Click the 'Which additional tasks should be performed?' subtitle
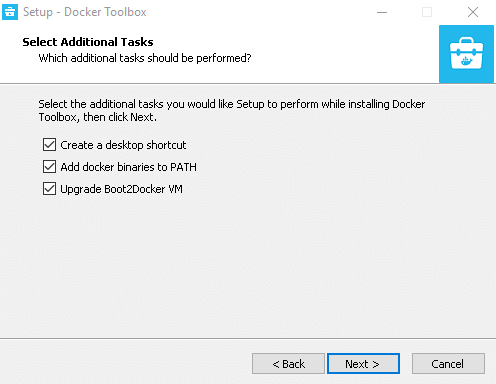 (145, 58)
